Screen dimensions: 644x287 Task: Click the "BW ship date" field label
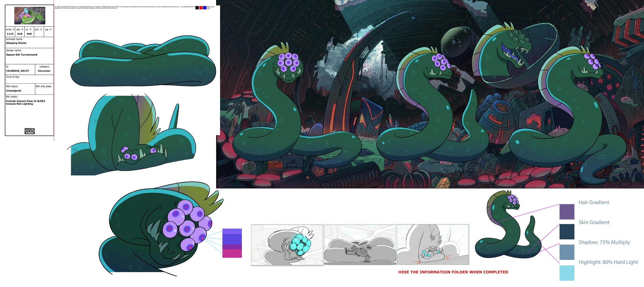click(44, 86)
